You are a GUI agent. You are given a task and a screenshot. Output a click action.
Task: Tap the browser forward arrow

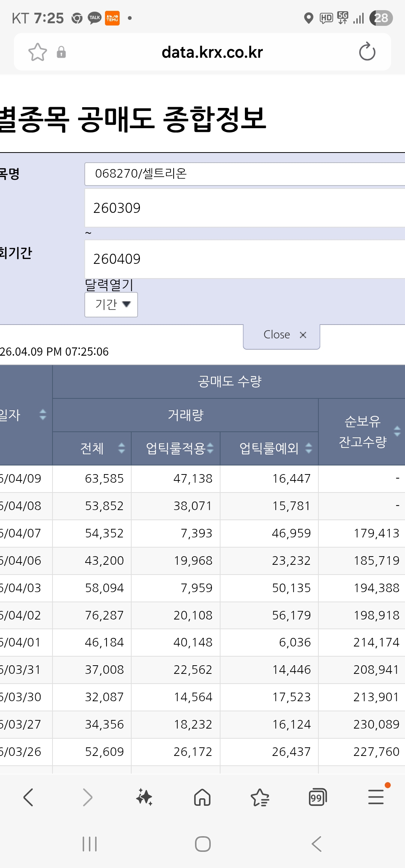[x=87, y=797]
